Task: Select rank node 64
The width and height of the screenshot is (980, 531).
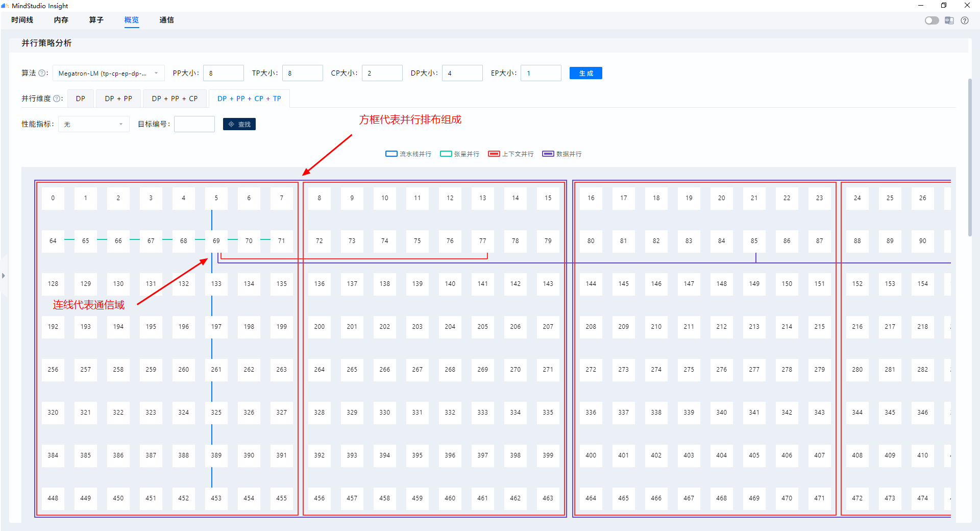Action: click(53, 241)
